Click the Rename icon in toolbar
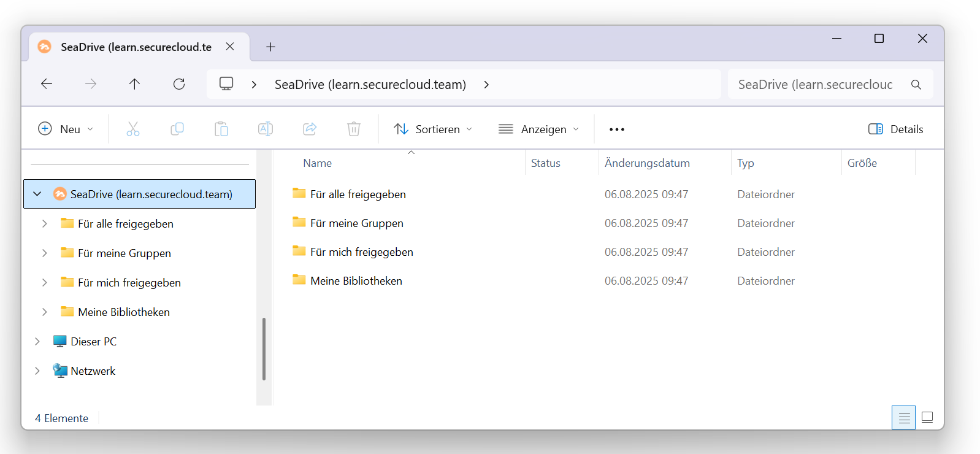980x454 pixels. click(x=266, y=129)
